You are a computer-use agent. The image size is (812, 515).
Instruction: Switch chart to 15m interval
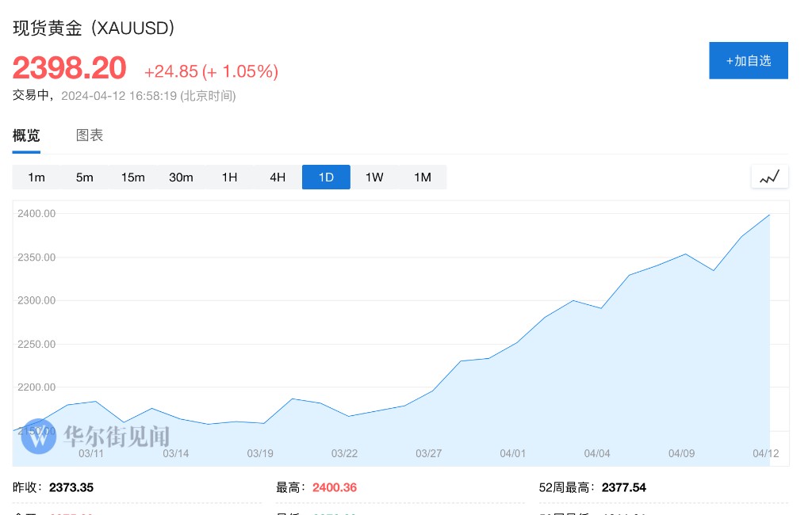coord(133,177)
